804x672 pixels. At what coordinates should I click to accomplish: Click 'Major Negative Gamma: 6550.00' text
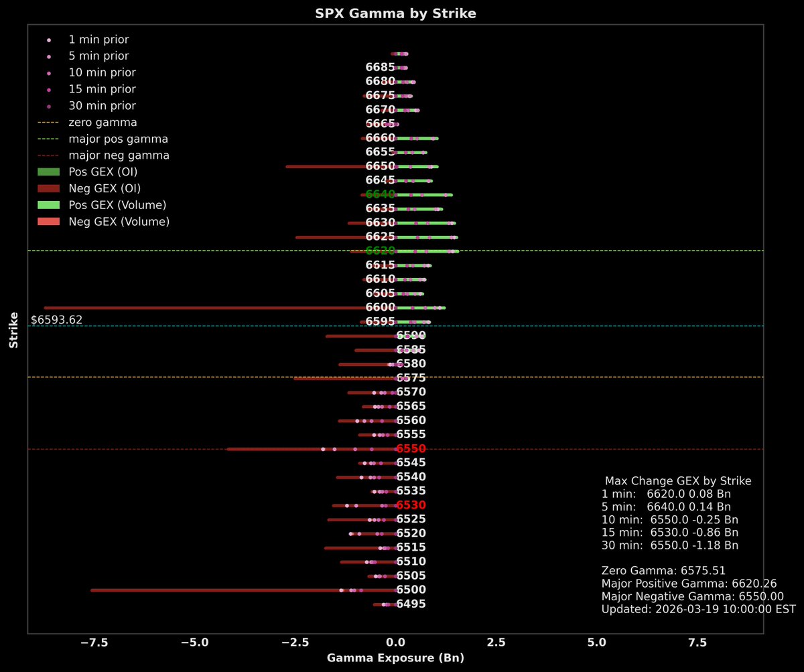click(693, 596)
